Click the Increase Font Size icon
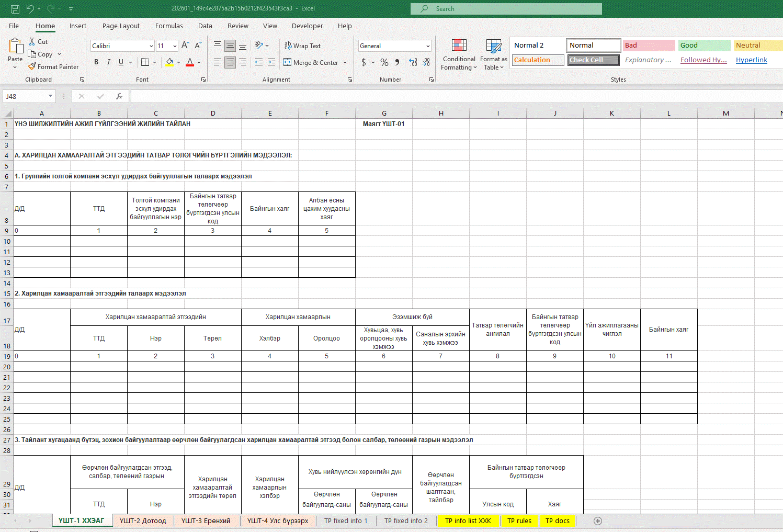Viewport: 783px width, 532px height. click(185, 46)
